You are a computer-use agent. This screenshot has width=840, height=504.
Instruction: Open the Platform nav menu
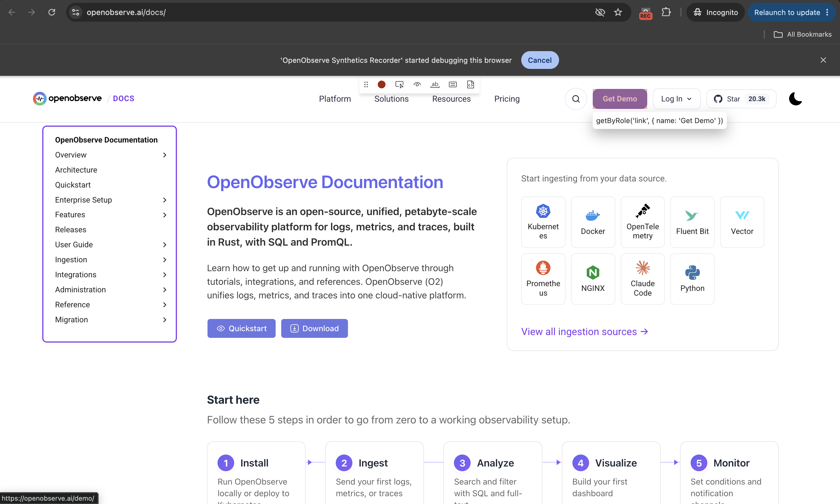[x=335, y=99]
